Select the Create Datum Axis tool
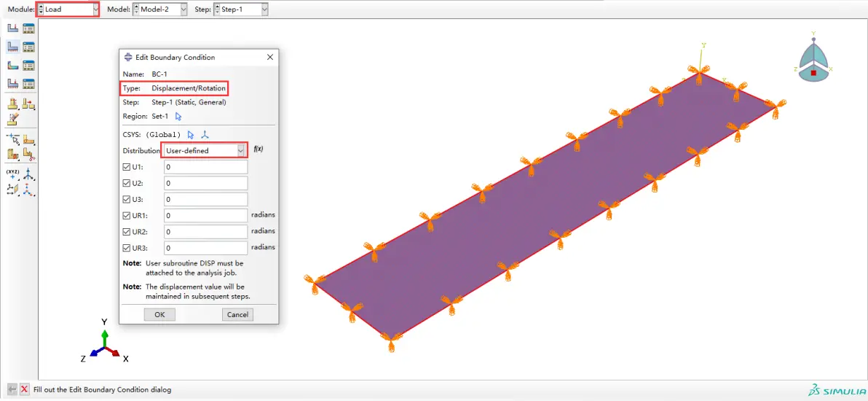868x401 pixels. click(x=29, y=175)
